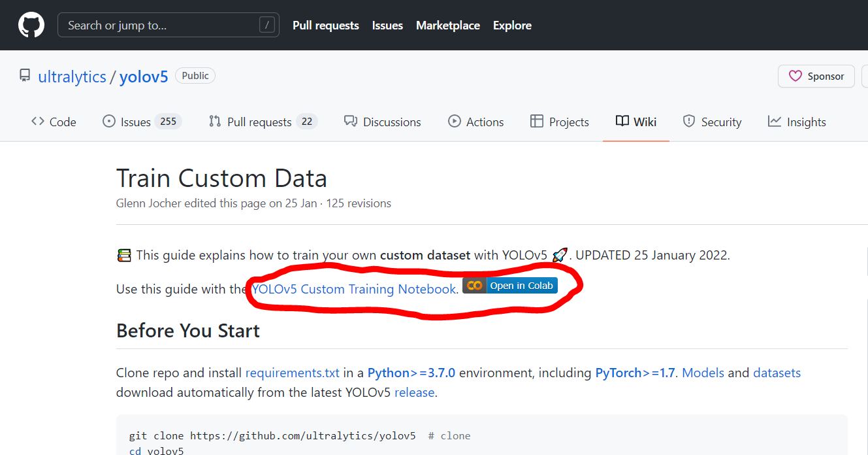Select the Code tab's angle-brackets icon
The height and width of the screenshot is (455, 868).
pyautogui.click(x=37, y=122)
